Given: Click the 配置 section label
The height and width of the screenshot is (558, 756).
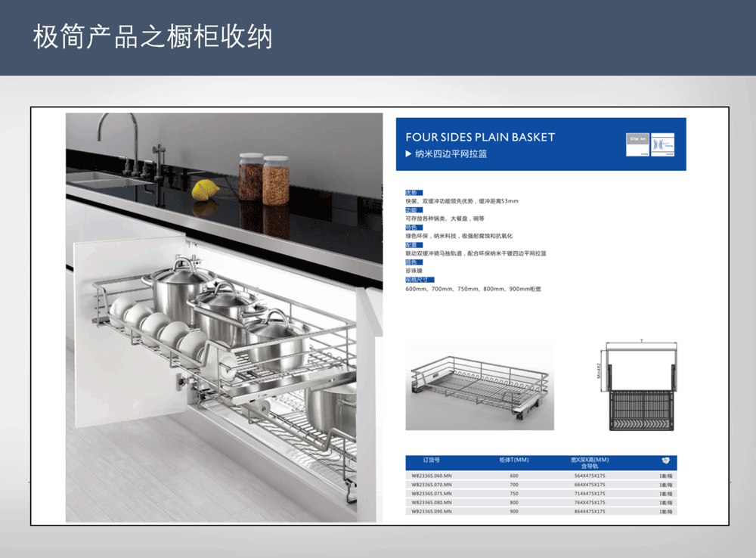Looking at the screenshot, I should click(414, 245).
